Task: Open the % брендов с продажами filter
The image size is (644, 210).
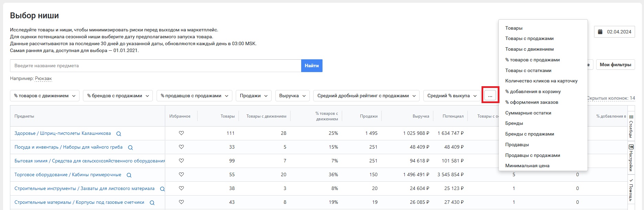Action: point(118,96)
